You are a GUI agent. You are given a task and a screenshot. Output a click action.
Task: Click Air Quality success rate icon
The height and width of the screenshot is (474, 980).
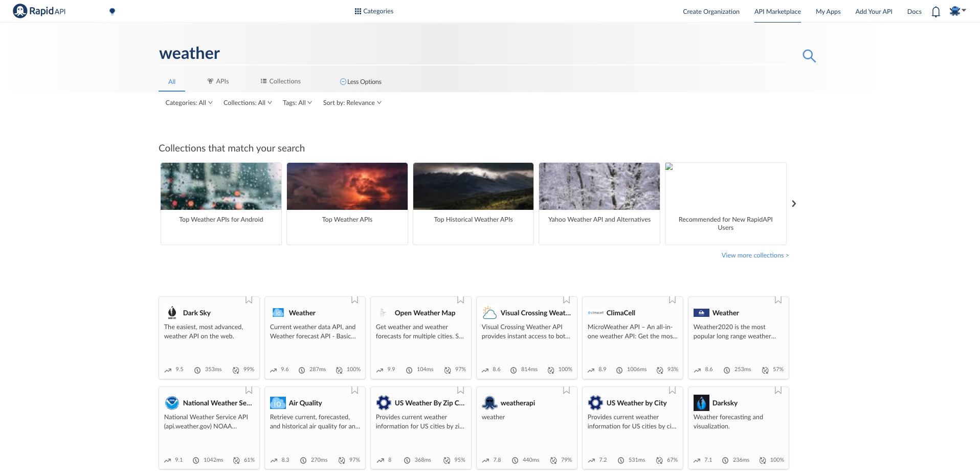[x=342, y=461]
